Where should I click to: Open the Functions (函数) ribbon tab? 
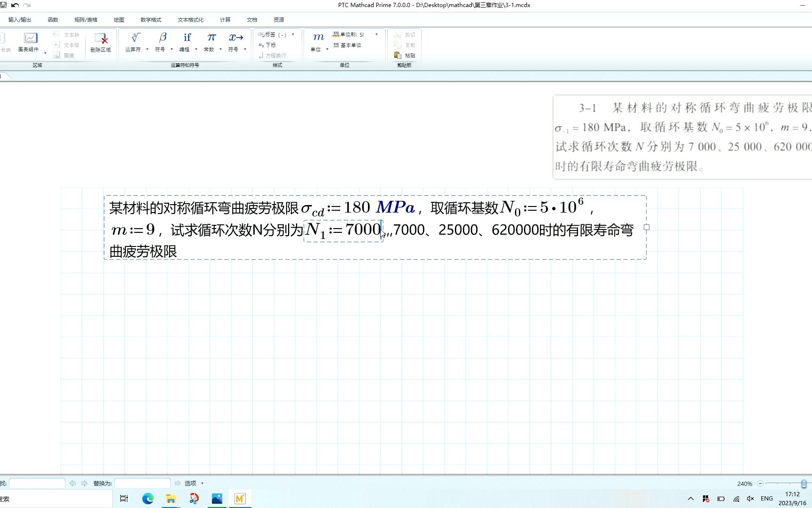click(x=53, y=20)
